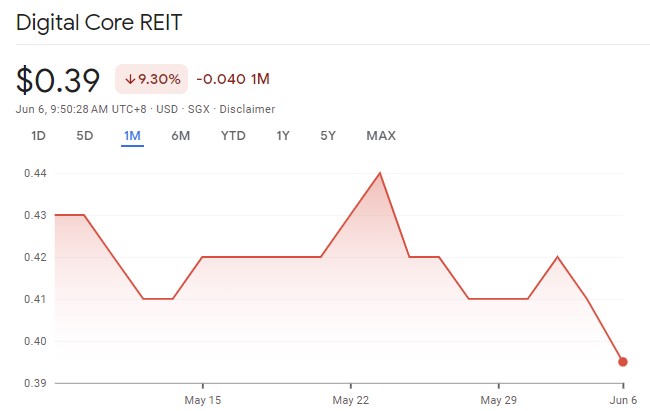The image size is (650, 411).
Task: Click the May 29 date label
Action: [498, 398]
